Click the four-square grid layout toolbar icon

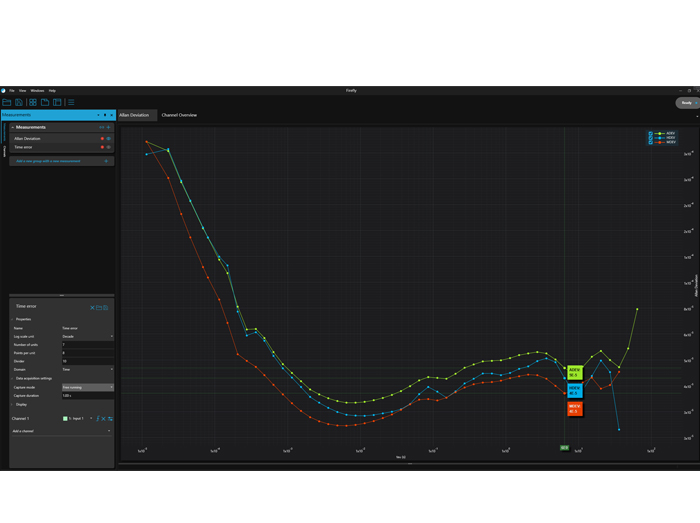pyautogui.click(x=33, y=102)
